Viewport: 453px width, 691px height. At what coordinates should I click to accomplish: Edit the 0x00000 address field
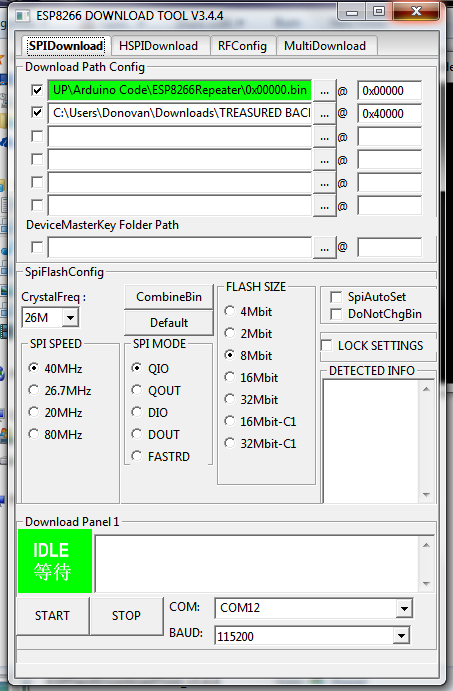pos(390,91)
